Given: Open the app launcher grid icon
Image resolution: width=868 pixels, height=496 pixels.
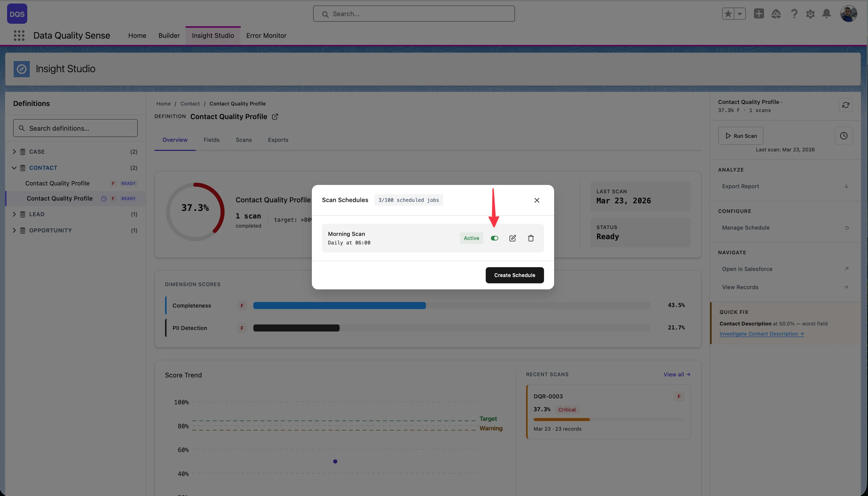Looking at the screenshot, I should click(x=19, y=35).
